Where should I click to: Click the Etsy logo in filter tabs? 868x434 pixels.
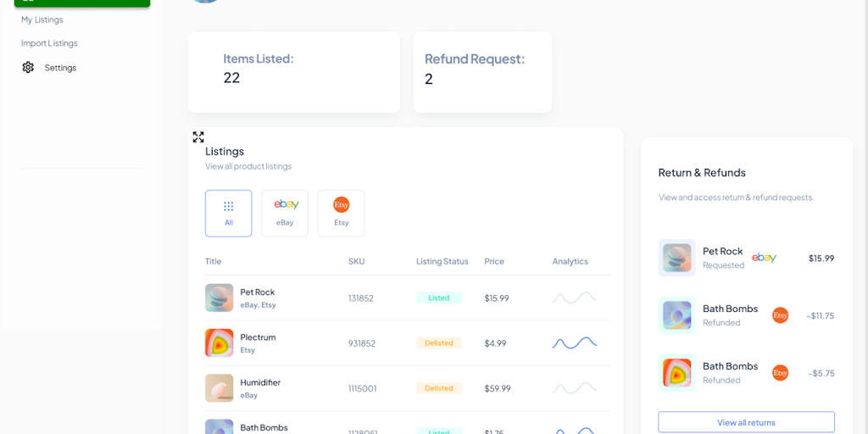(342, 205)
